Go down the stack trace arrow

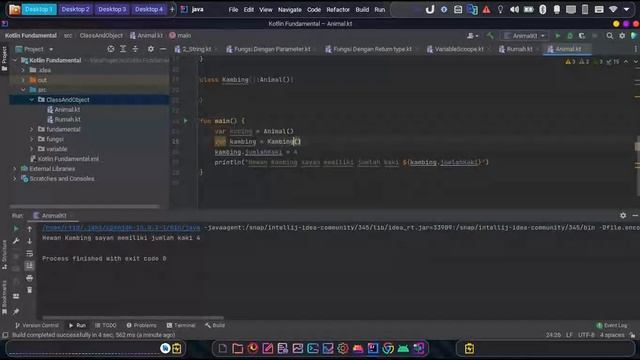click(x=29, y=241)
